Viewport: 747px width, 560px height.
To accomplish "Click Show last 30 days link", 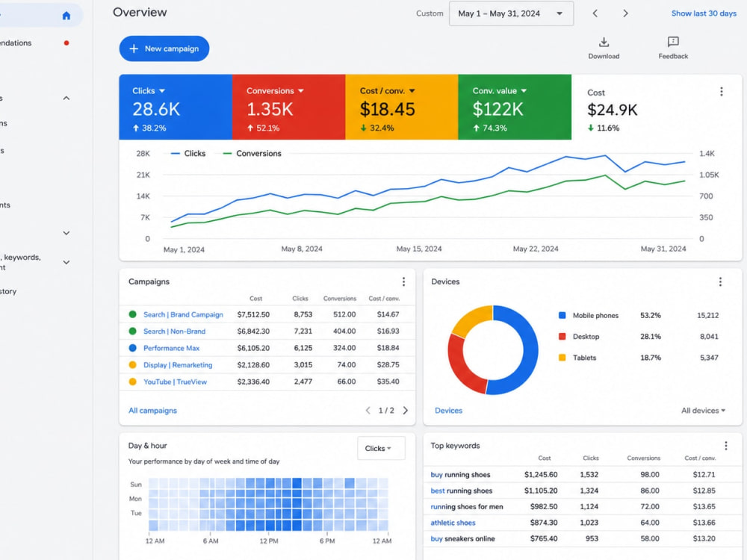I will pyautogui.click(x=704, y=13).
